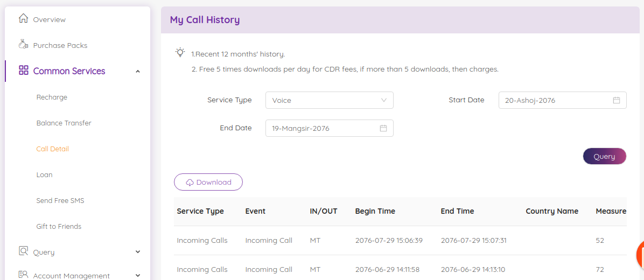Click the CDR fees downloads note
644x280 pixels.
coord(345,69)
